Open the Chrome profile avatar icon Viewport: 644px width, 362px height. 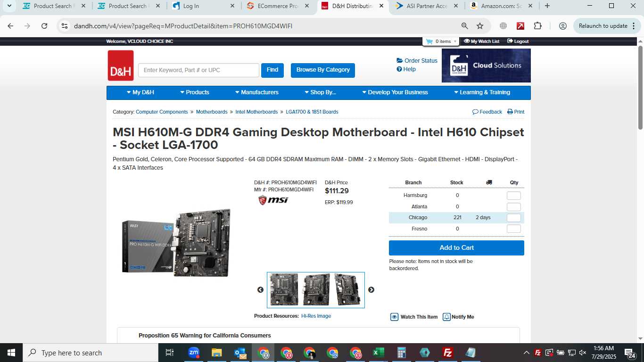click(562, 26)
